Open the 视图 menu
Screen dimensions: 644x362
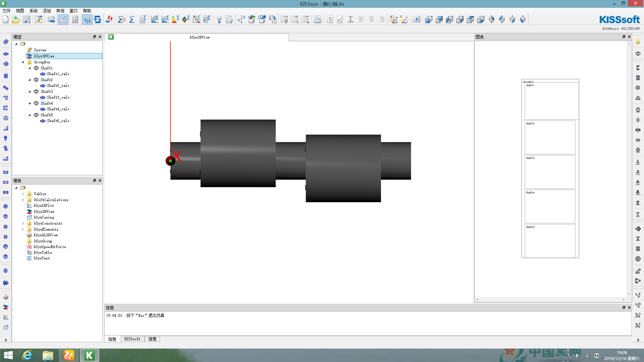click(x=20, y=11)
